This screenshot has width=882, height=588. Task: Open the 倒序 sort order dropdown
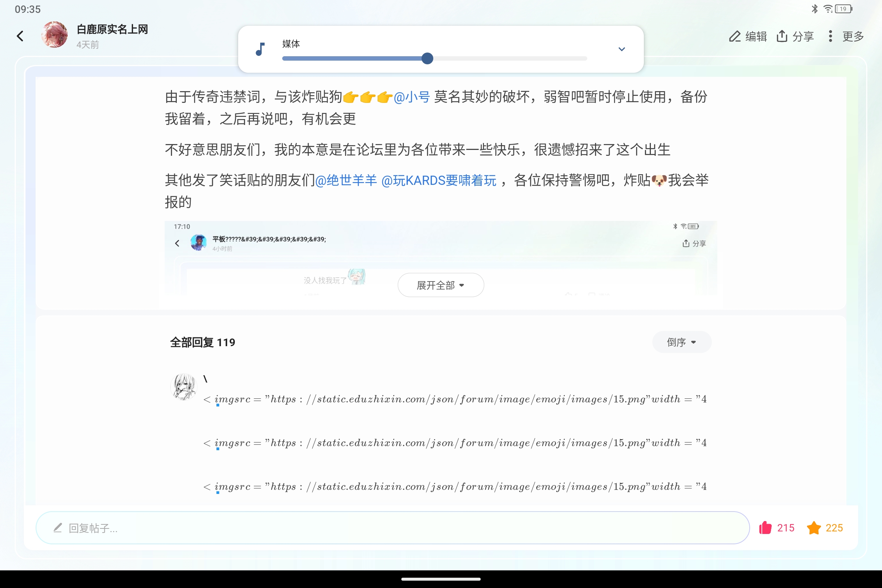coord(681,342)
